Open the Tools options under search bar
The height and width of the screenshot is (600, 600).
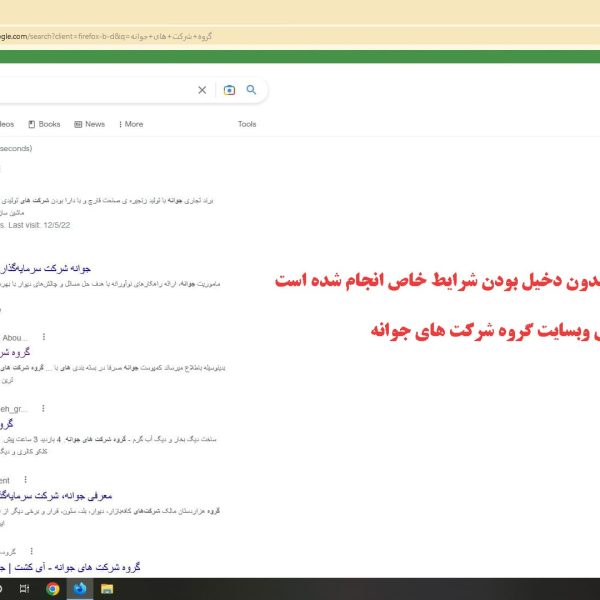(247, 124)
